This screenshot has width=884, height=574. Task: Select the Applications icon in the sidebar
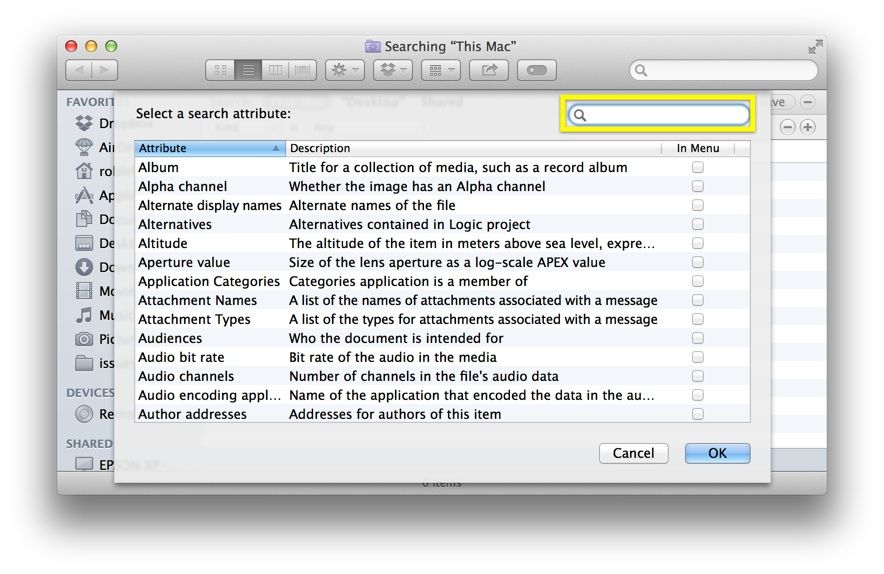point(84,196)
